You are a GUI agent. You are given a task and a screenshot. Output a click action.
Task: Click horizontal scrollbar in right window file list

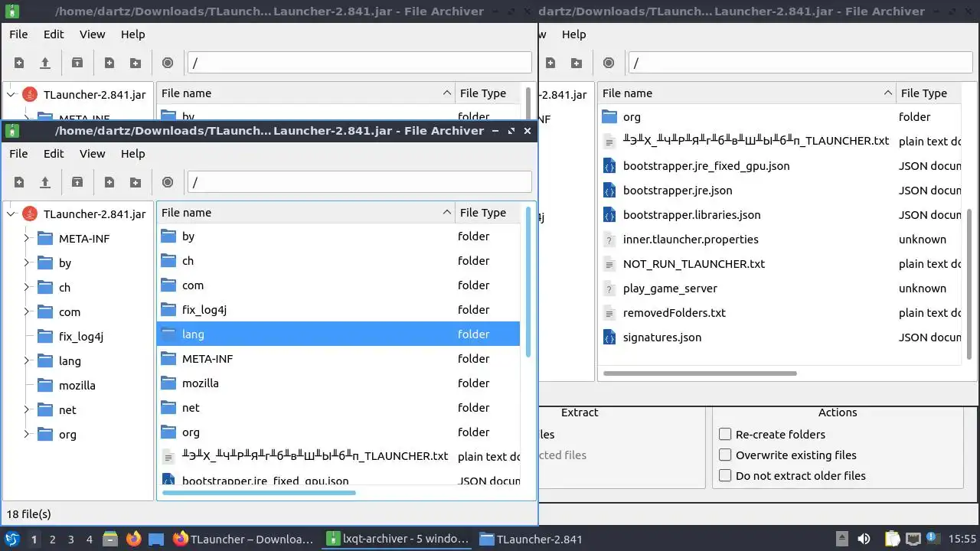point(700,373)
